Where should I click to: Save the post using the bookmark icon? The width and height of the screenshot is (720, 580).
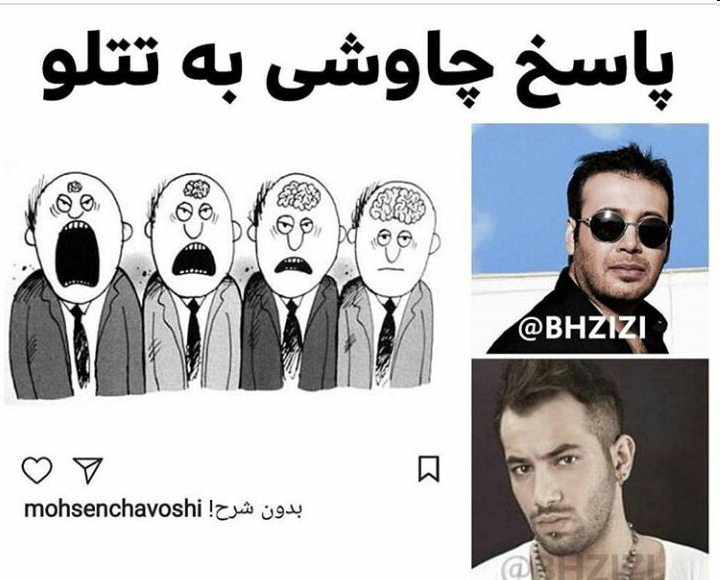pyautogui.click(x=428, y=469)
